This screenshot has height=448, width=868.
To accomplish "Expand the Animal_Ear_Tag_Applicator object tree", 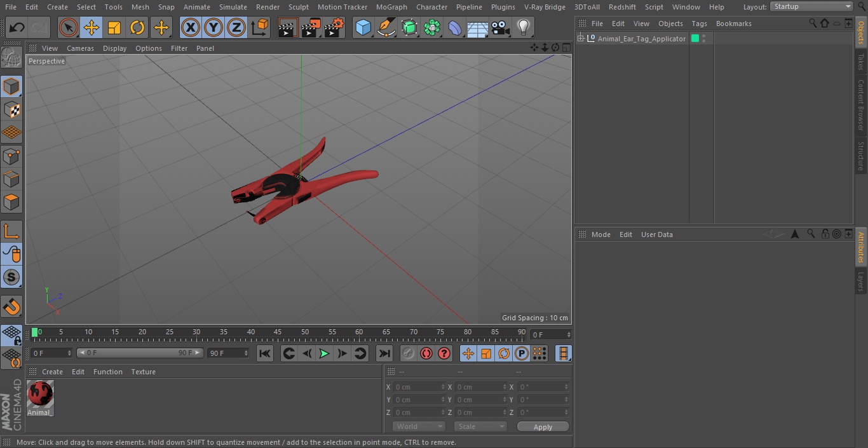I will coord(580,39).
